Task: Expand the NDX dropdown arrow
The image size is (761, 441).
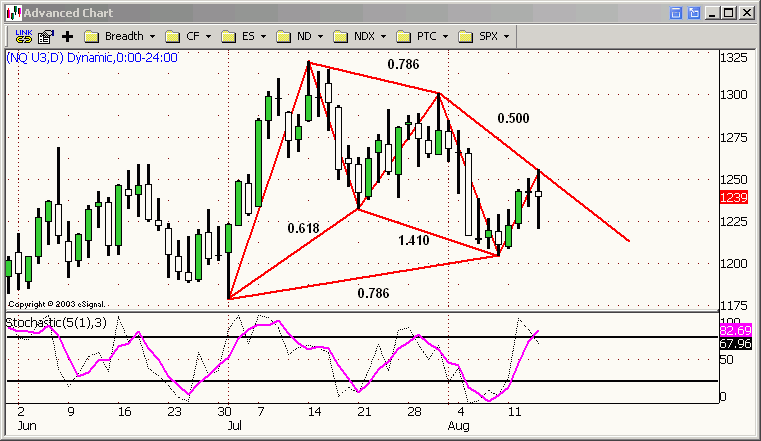Action: [383, 37]
